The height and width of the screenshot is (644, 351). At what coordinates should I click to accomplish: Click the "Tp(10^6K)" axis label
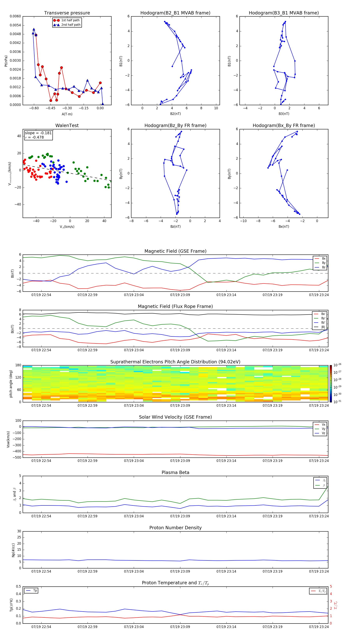click(11, 605)
